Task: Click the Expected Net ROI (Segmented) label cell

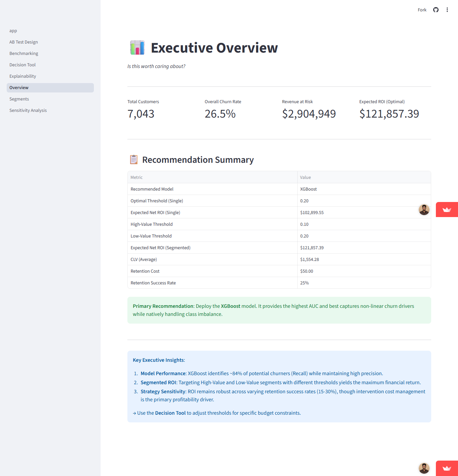Action: coord(213,248)
